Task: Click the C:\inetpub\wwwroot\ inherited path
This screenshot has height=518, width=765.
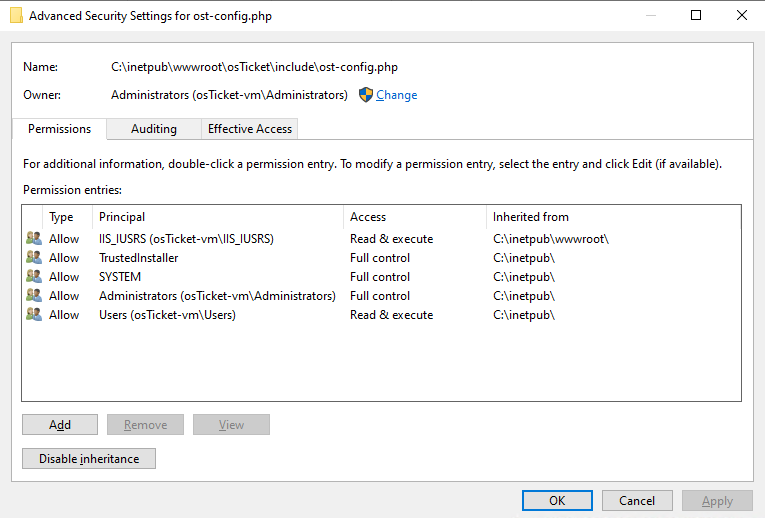Action: (x=551, y=239)
